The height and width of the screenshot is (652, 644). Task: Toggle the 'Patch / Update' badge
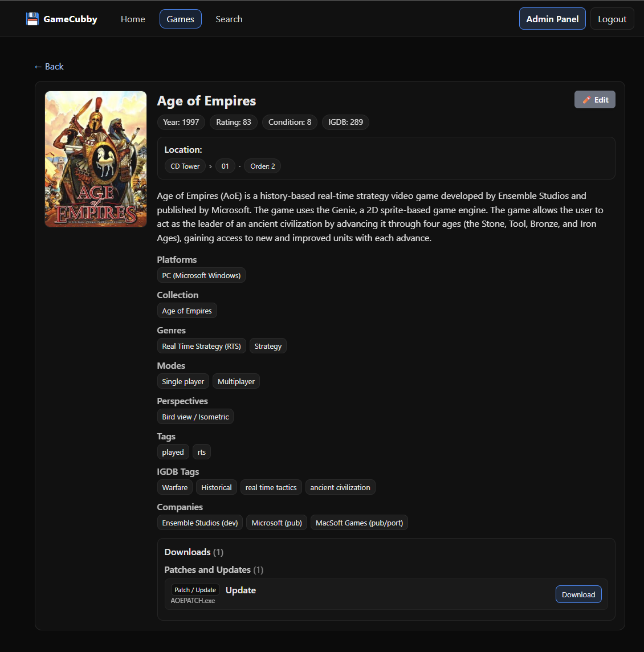(x=195, y=589)
